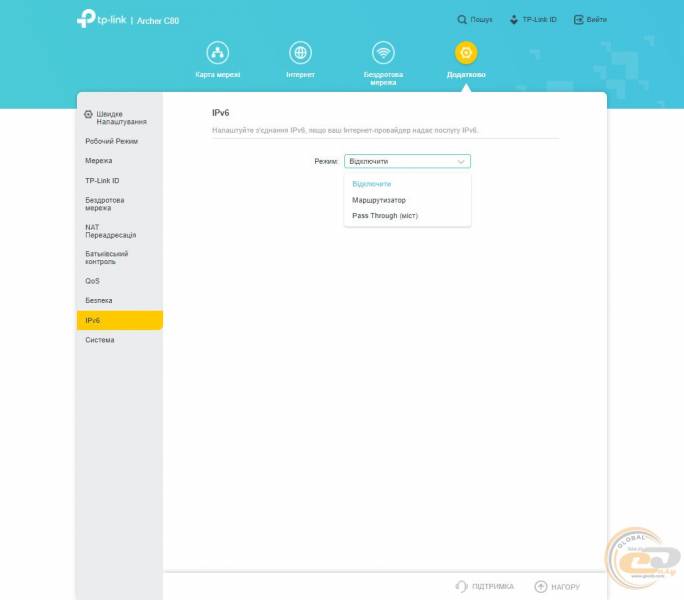Click the Додатково tab label
This screenshot has width=684, height=600.
tap(466, 75)
